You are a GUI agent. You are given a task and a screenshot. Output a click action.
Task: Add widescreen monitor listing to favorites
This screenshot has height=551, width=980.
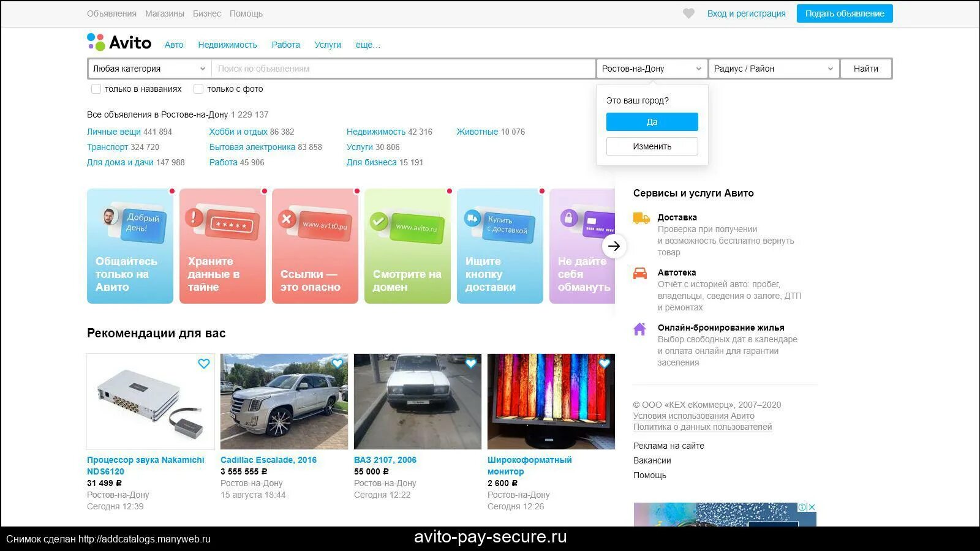[x=605, y=364]
